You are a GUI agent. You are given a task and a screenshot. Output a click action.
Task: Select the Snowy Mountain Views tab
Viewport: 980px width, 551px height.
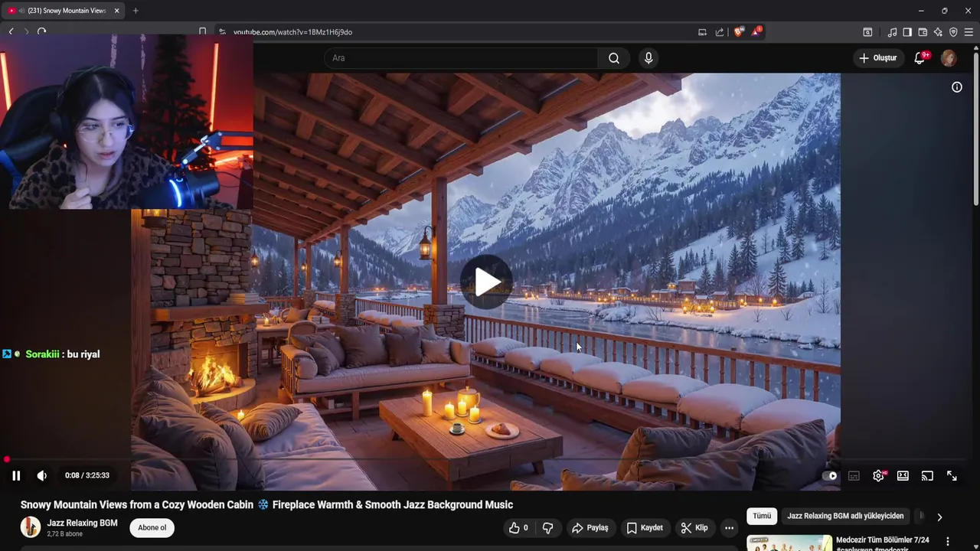coord(63,11)
